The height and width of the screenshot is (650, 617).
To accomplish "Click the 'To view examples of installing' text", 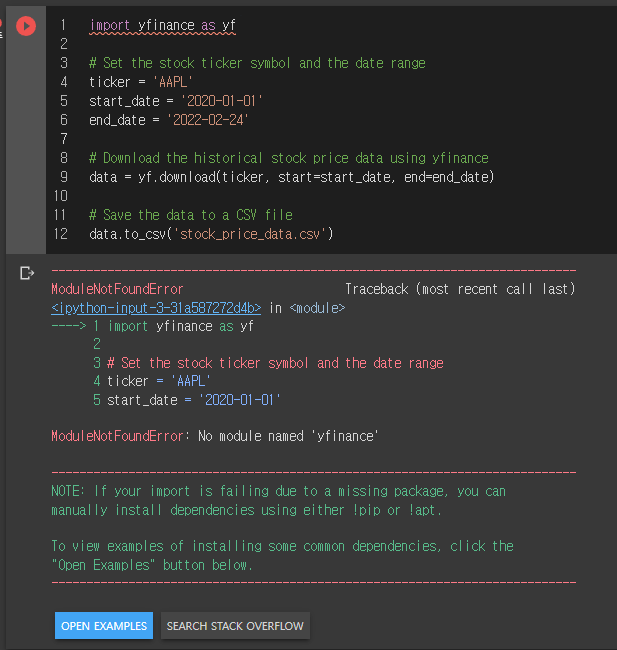I will [282, 555].
